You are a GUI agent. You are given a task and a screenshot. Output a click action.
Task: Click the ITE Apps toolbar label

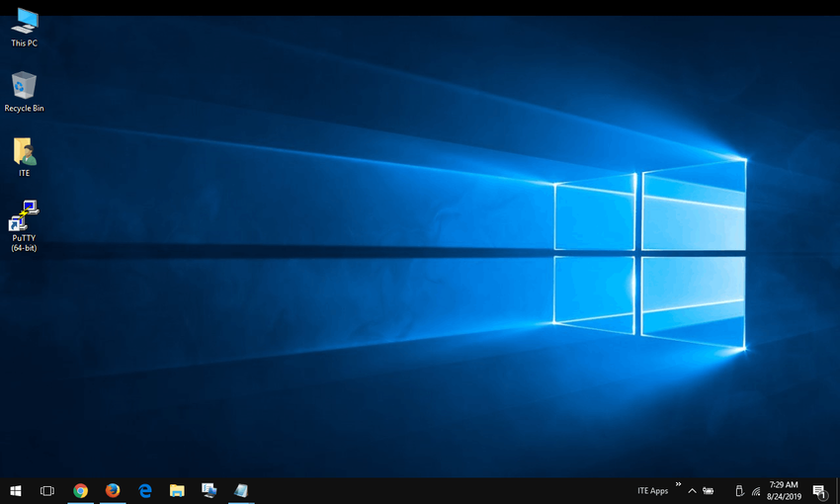coord(652,491)
